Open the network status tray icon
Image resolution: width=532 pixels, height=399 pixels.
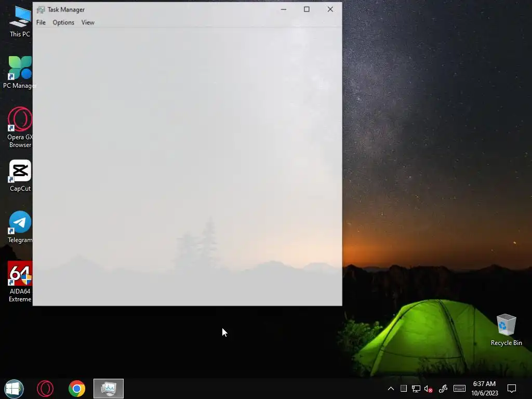coord(416,389)
